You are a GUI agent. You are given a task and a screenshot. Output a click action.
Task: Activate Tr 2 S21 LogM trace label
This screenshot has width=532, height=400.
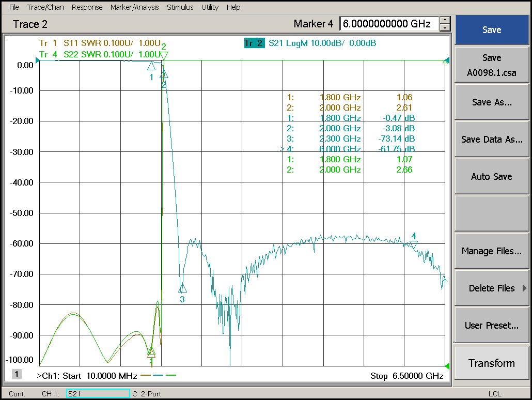point(254,43)
